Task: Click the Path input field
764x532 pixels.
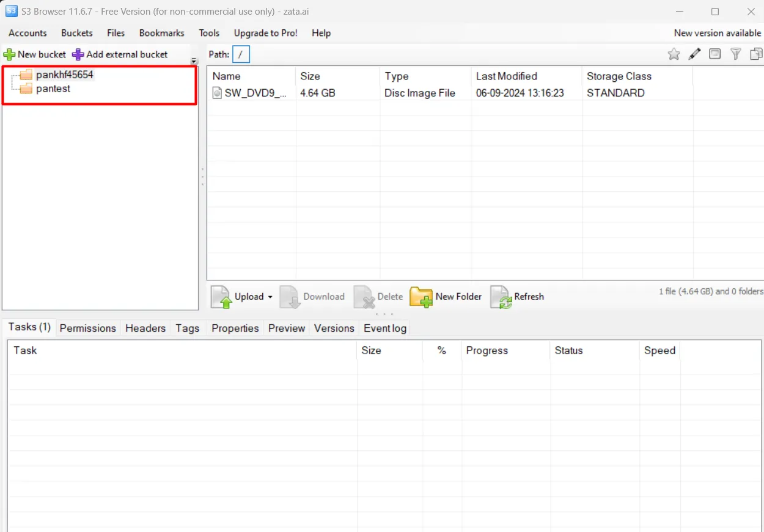Action: tap(241, 54)
